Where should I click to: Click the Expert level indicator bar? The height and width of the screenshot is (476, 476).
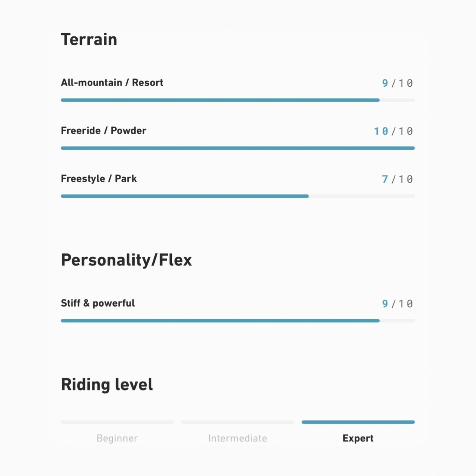[358, 422]
